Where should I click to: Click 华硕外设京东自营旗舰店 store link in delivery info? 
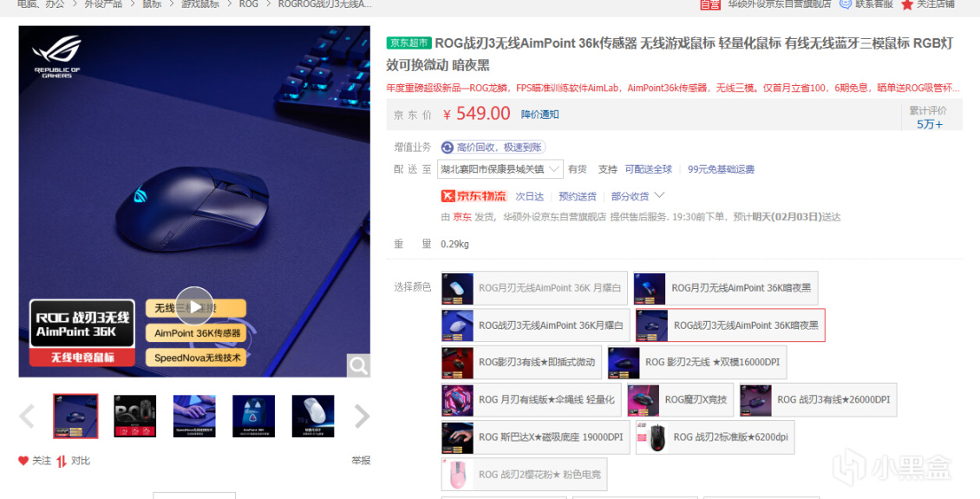point(554,217)
